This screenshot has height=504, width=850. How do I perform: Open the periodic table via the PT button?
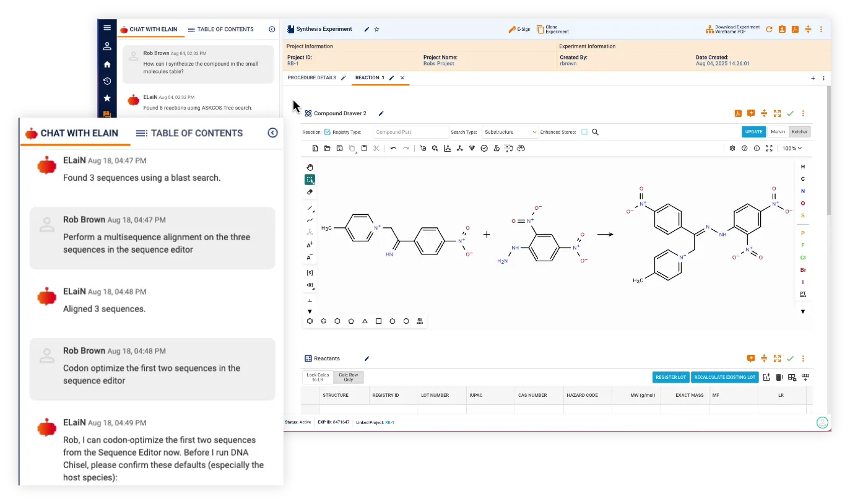(x=803, y=294)
